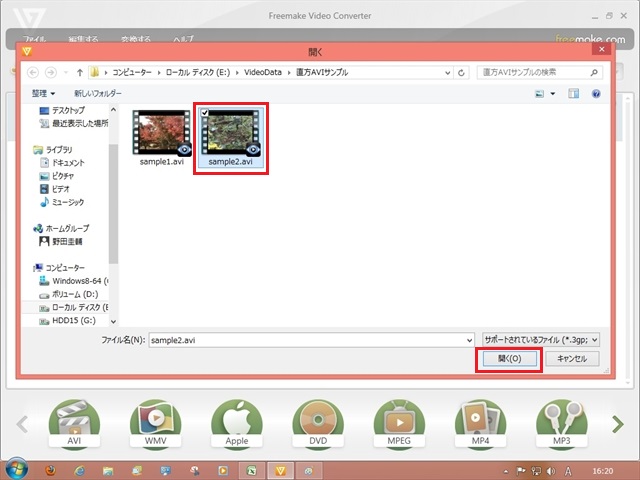
Task: Select the DVD burn format icon
Action: click(x=317, y=422)
